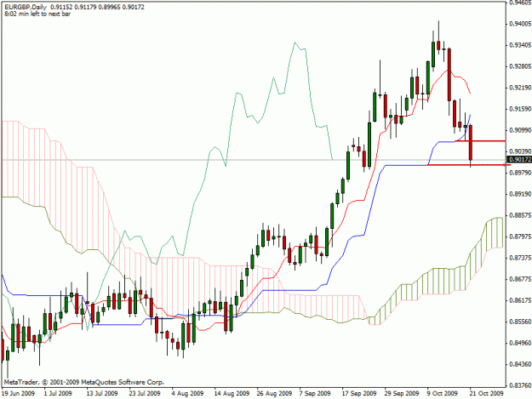Click the '1 Jul 2009' date label

(58, 393)
